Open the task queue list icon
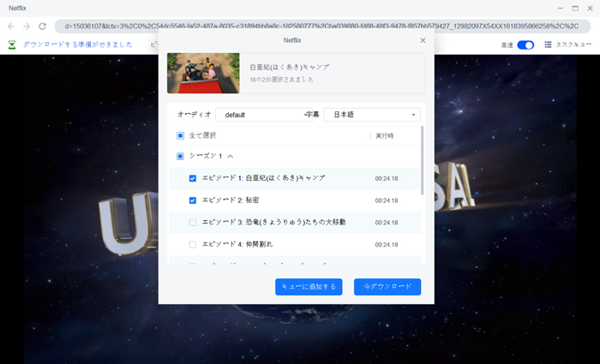The height and width of the screenshot is (364, 600). point(548,45)
